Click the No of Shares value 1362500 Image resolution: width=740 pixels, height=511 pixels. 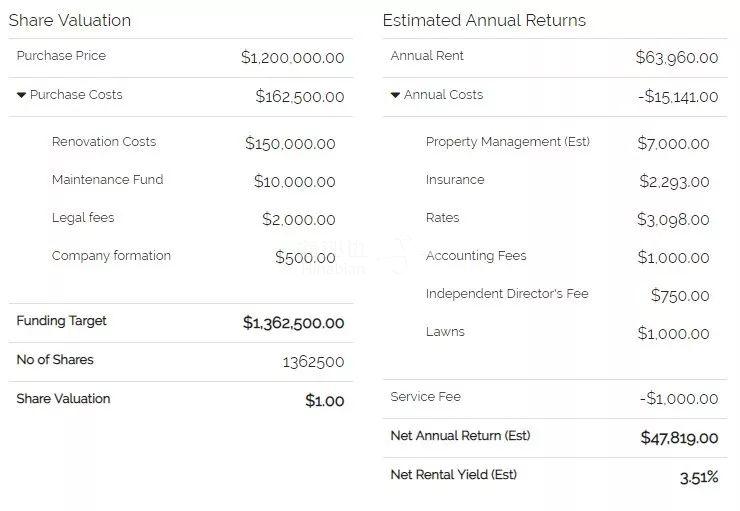click(x=313, y=362)
